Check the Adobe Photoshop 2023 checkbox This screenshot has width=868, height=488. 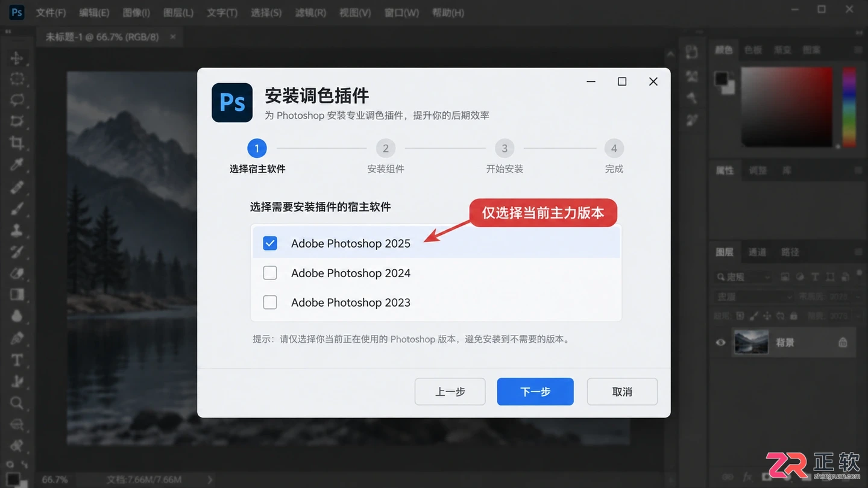pyautogui.click(x=270, y=302)
